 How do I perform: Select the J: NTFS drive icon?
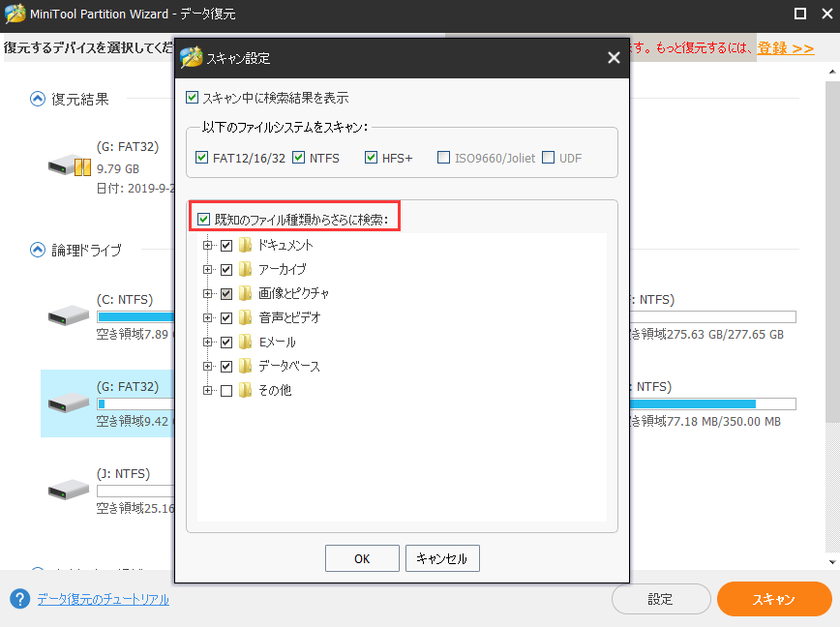coord(69,490)
